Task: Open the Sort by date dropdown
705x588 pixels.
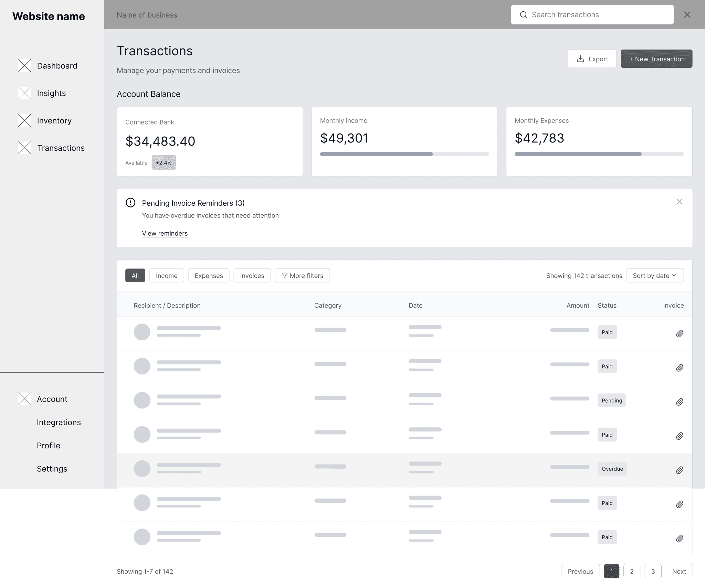Action: (655, 276)
